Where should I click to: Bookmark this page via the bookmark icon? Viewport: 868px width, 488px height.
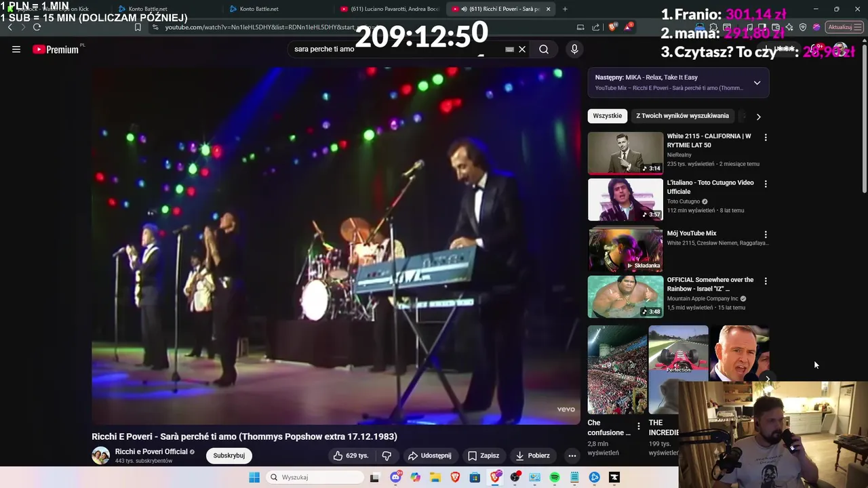click(138, 27)
